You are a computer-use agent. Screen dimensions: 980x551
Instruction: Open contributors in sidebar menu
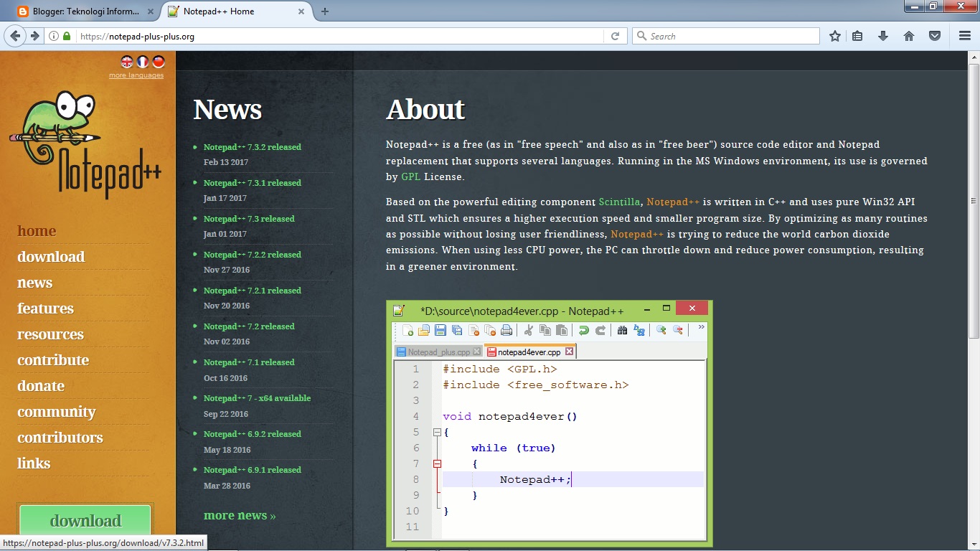pos(60,438)
